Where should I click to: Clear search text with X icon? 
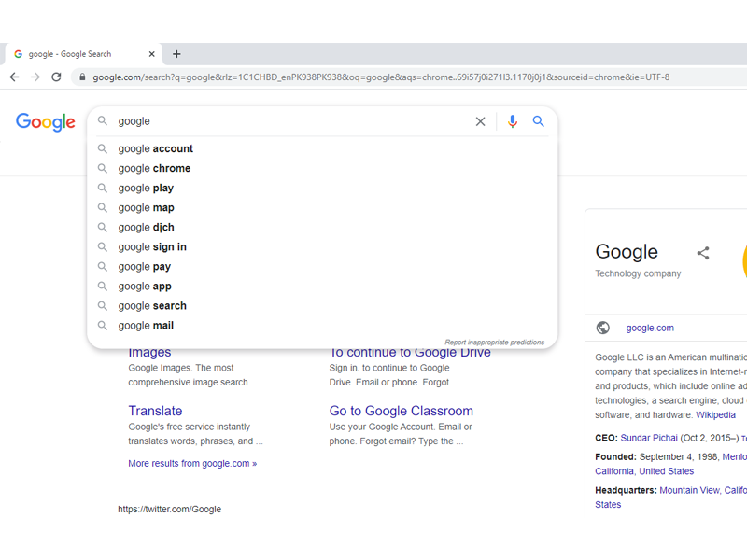coord(480,121)
